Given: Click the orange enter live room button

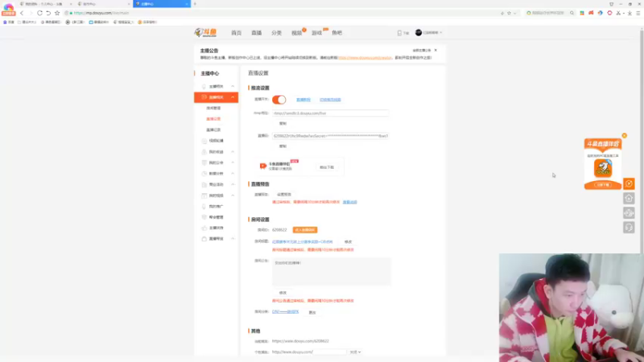Looking at the screenshot, I should pyautogui.click(x=305, y=230).
